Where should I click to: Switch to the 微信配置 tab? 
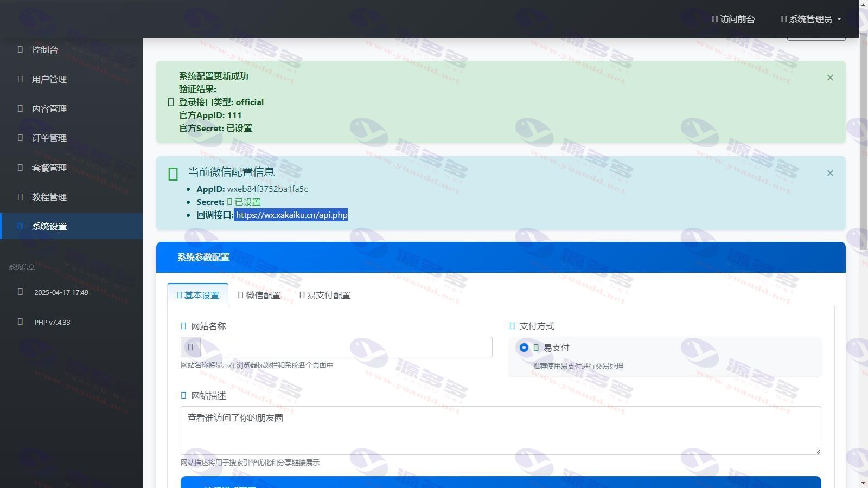click(259, 295)
